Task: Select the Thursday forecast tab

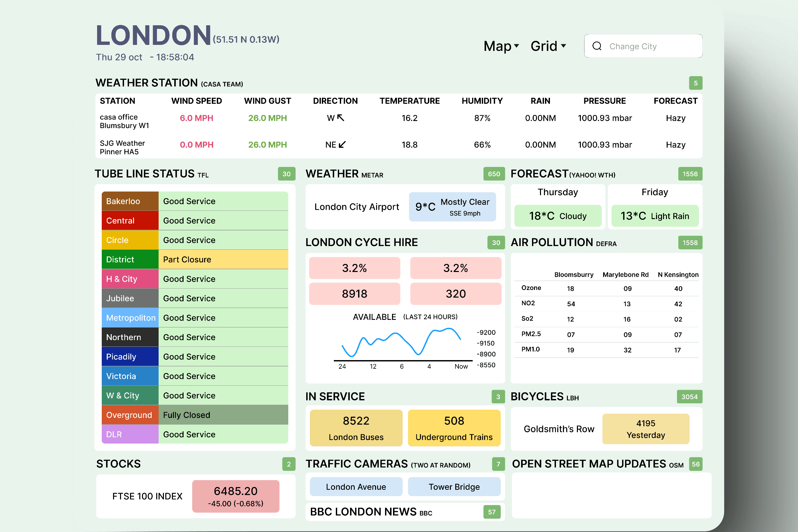Action: pos(558,193)
